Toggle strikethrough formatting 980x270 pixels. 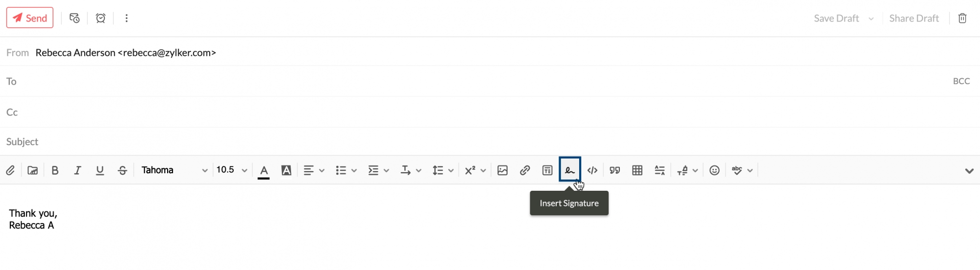click(122, 170)
